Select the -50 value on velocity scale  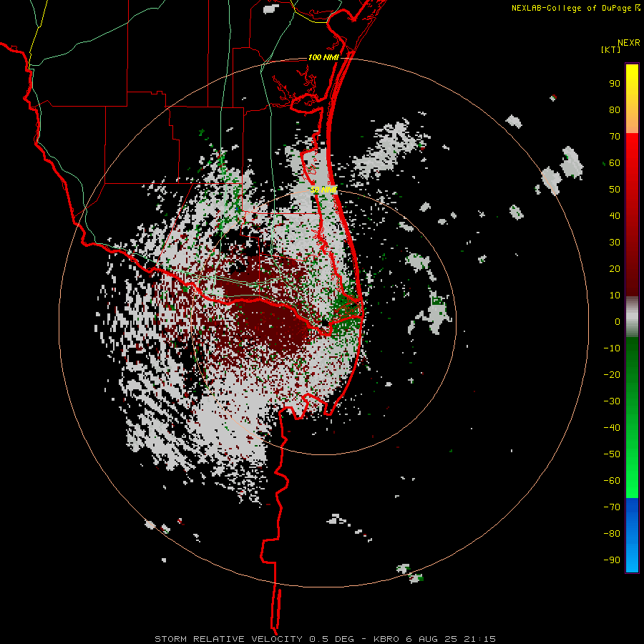612,454
